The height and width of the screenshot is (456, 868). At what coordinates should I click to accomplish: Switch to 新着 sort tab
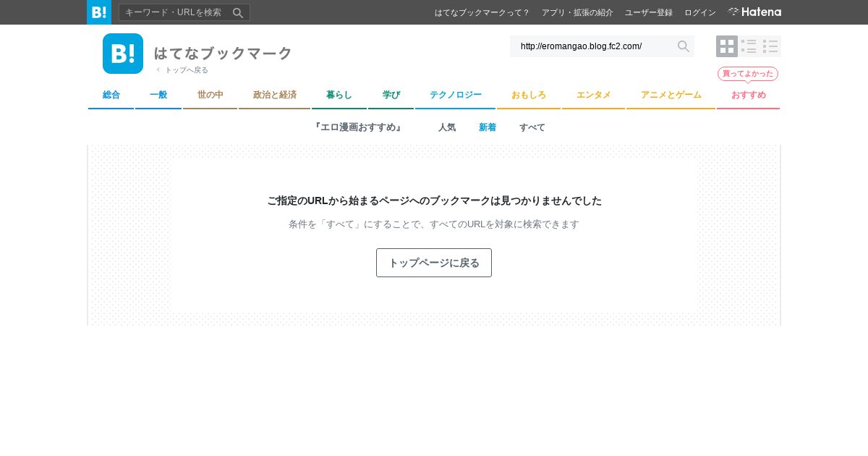[x=488, y=127]
